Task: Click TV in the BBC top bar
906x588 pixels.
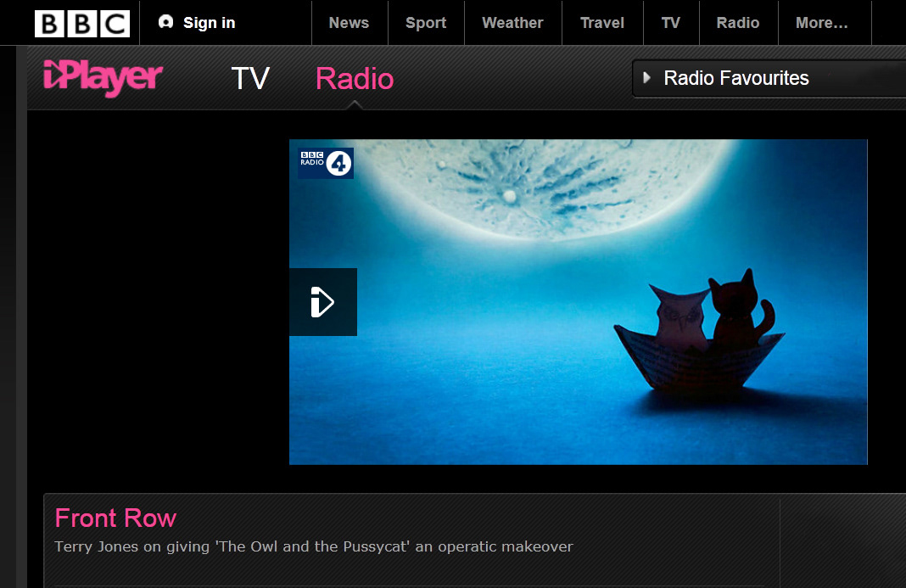Action: coord(671,23)
